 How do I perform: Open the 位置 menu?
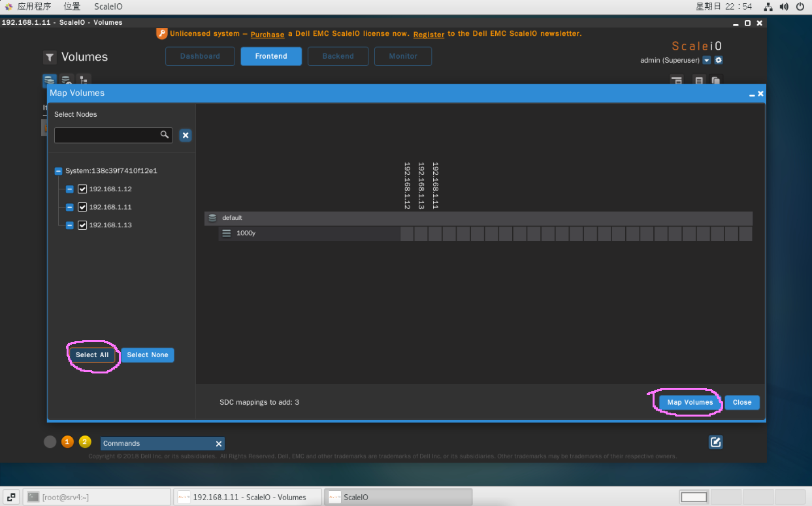click(x=72, y=7)
